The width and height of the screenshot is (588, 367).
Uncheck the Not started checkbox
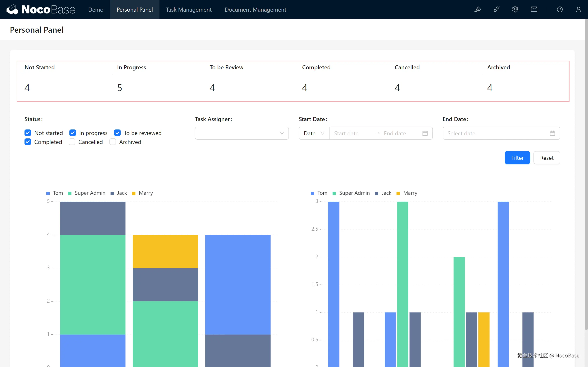[28, 133]
